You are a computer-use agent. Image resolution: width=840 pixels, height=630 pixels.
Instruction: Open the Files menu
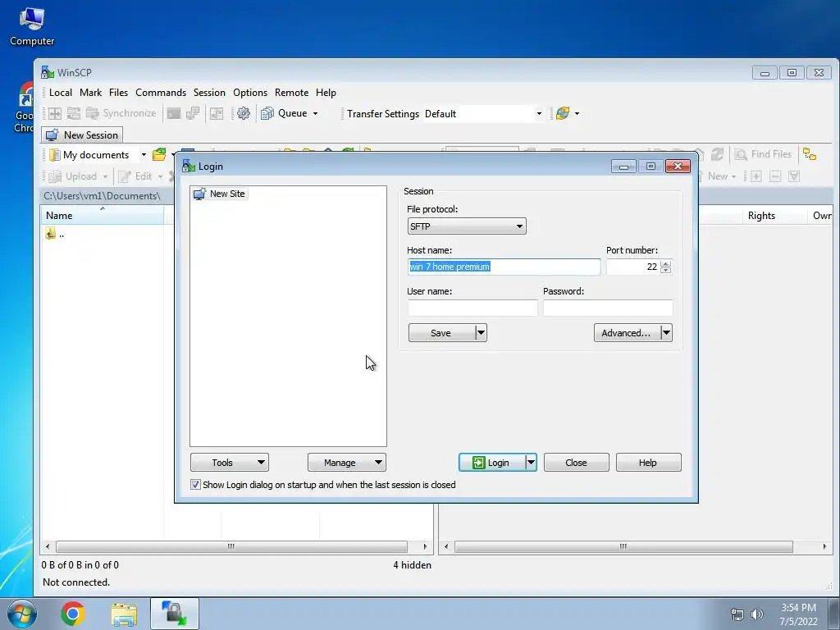[x=118, y=93]
